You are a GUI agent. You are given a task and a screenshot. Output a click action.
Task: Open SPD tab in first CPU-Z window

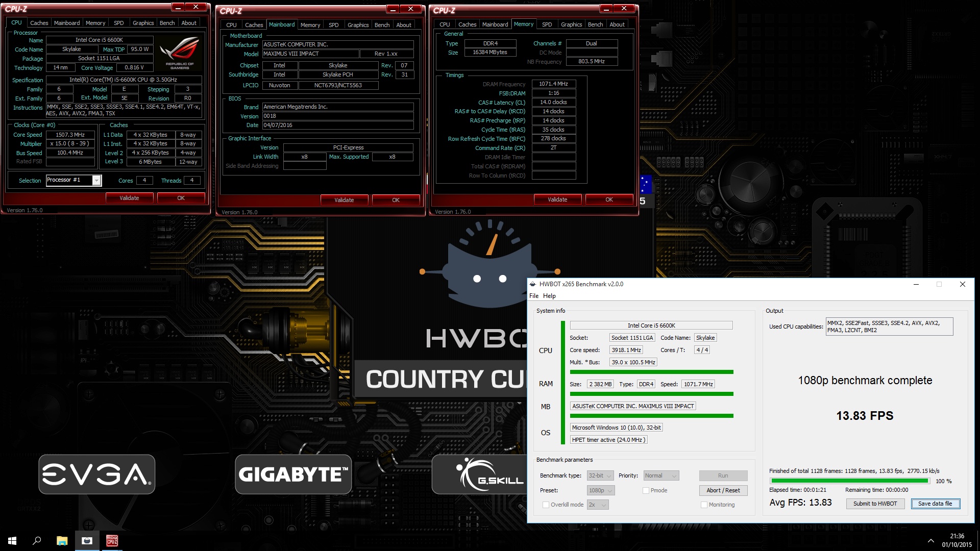(118, 23)
